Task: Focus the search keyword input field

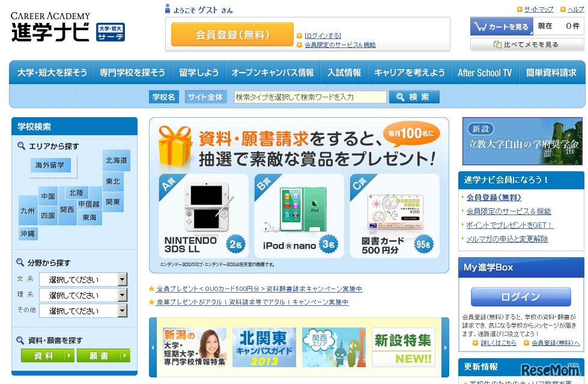Action: point(310,97)
